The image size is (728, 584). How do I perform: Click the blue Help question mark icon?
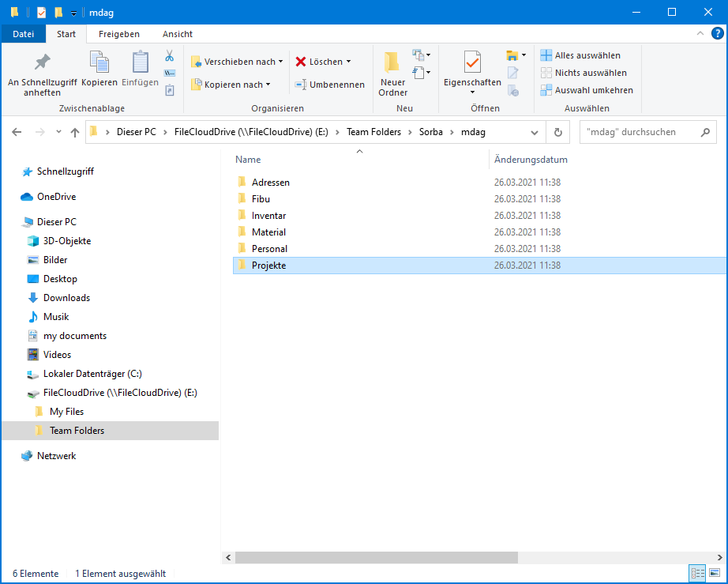717,33
